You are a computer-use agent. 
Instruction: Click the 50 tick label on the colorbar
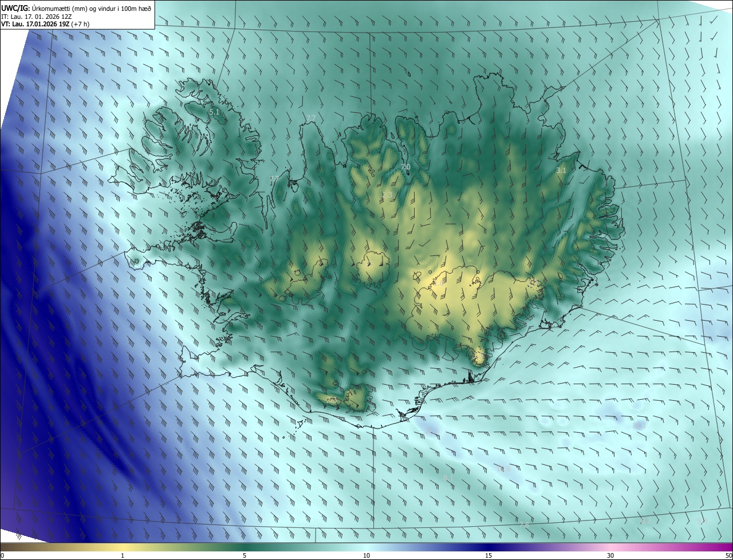pyautogui.click(x=728, y=555)
